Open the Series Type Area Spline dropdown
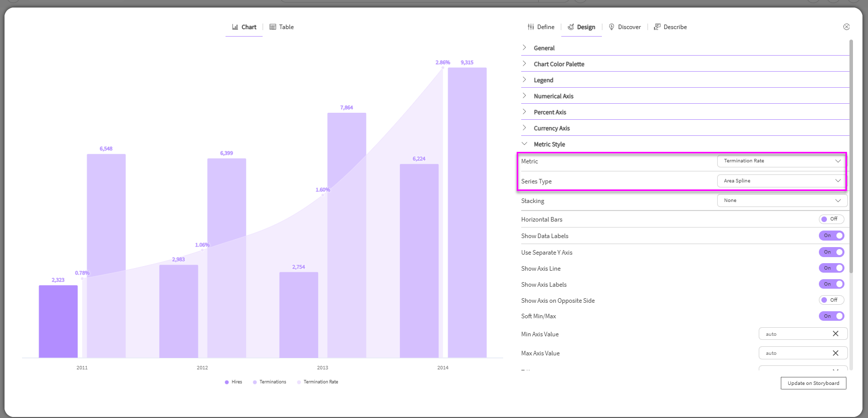868x418 pixels. [x=781, y=181]
